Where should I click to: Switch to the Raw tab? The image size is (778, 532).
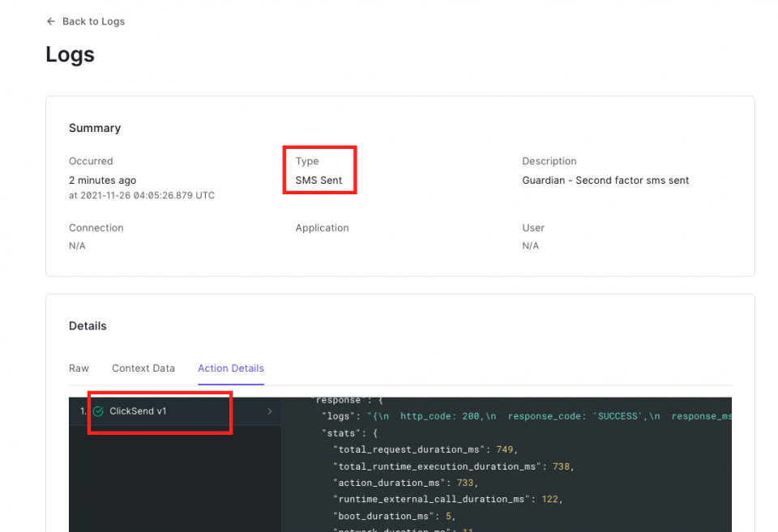pyautogui.click(x=79, y=368)
